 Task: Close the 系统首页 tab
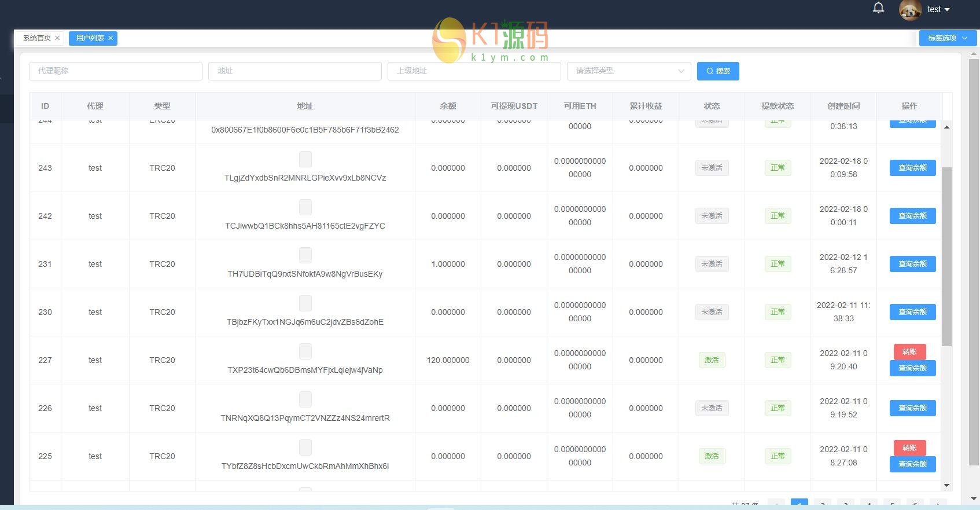pos(57,38)
